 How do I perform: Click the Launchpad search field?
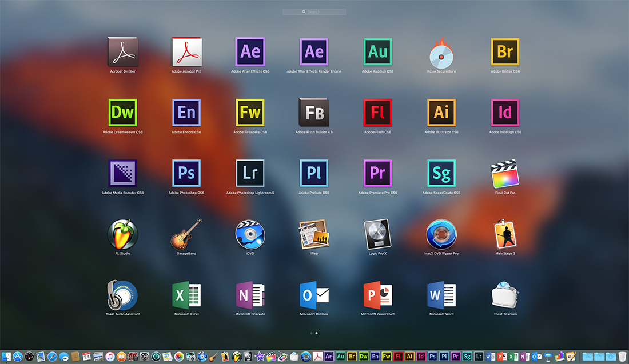pos(314,12)
